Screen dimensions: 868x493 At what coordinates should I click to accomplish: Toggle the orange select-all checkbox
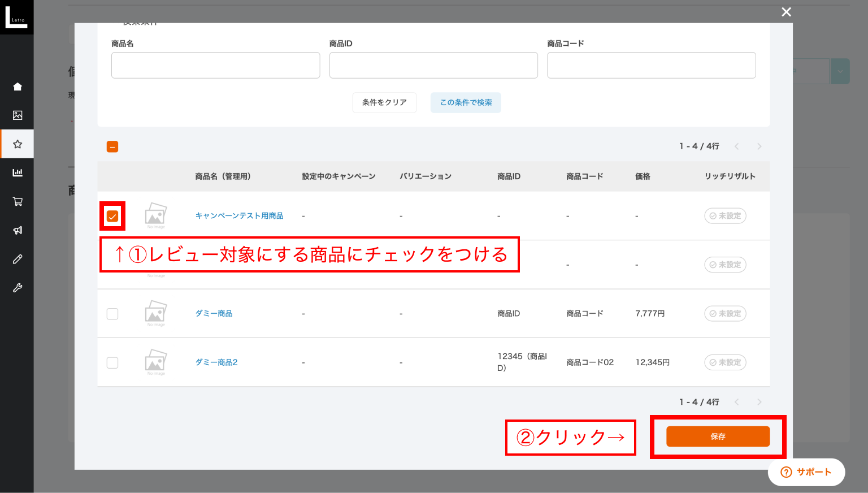coord(112,147)
